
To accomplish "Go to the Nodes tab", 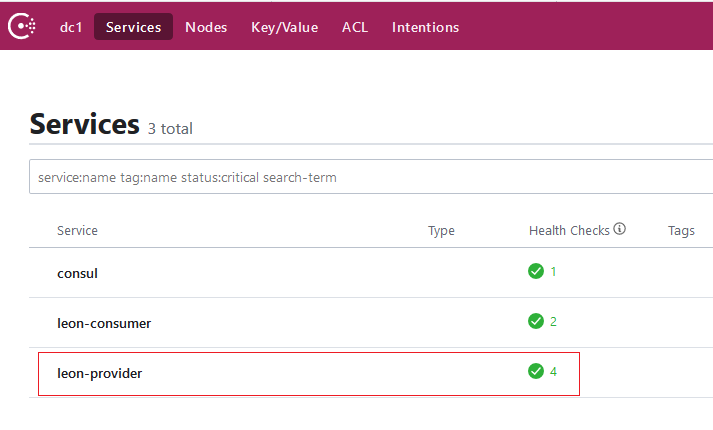I will click(x=206, y=27).
